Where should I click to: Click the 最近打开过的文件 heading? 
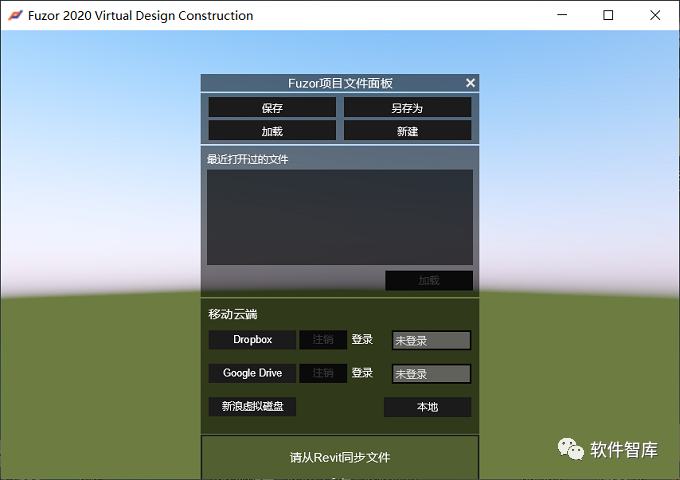(248, 159)
